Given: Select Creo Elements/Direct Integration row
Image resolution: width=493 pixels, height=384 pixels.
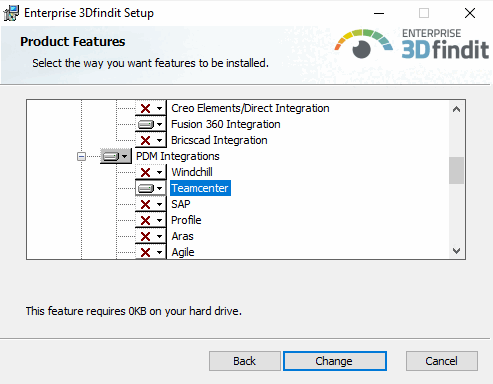Looking at the screenshot, I should coord(250,108).
